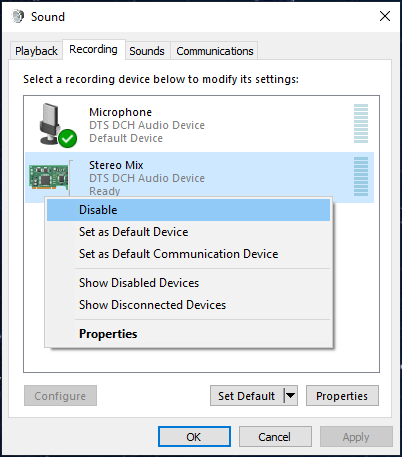Viewport: 402px width, 457px height.
Task: Click the Properties button beside Set Default
Action: 342,396
